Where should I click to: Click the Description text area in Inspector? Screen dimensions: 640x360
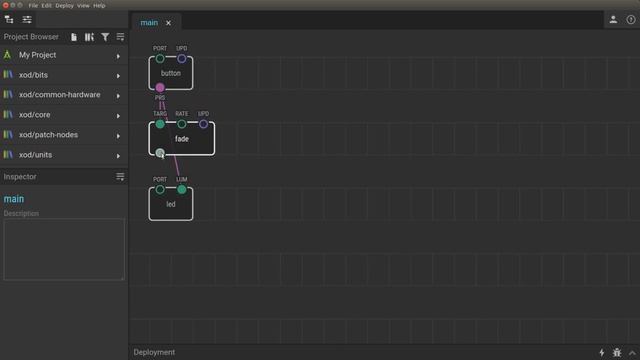[x=64, y=249]
